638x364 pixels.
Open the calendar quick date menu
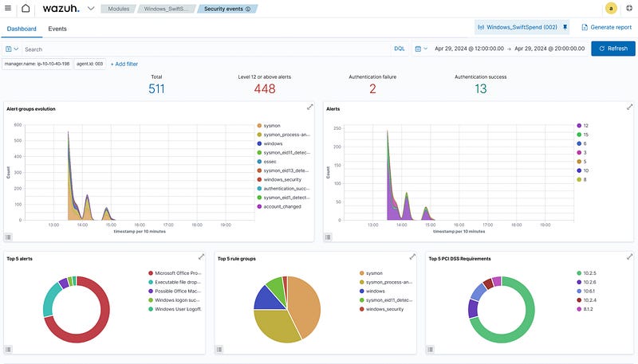(421, 49)
